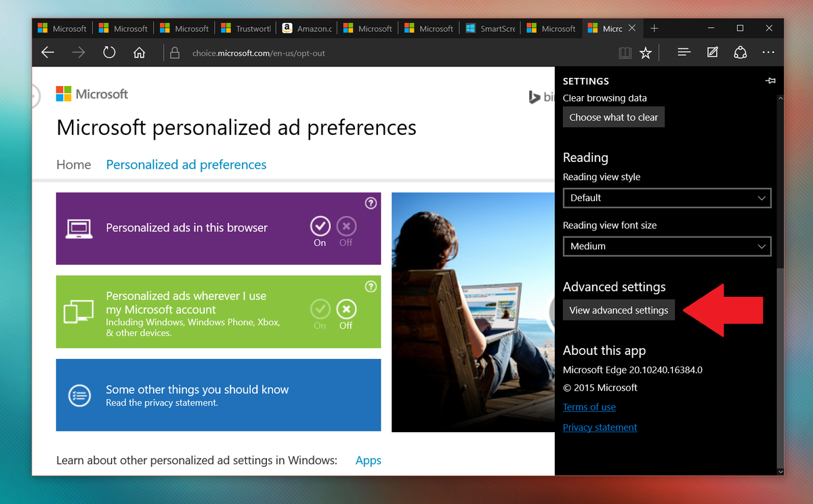
Task: Click the Make a Web Note icon
Action: [712, 52]
